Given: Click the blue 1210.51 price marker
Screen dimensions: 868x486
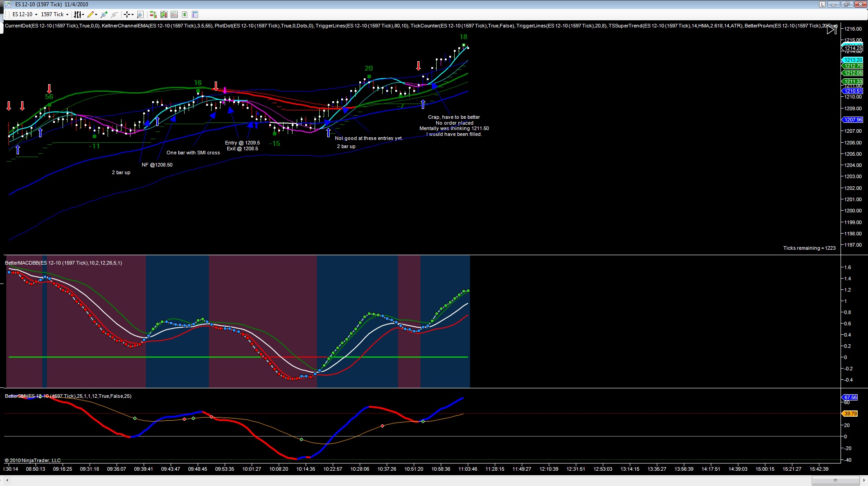Looking at the screenshot, I should tap(852, 91).
